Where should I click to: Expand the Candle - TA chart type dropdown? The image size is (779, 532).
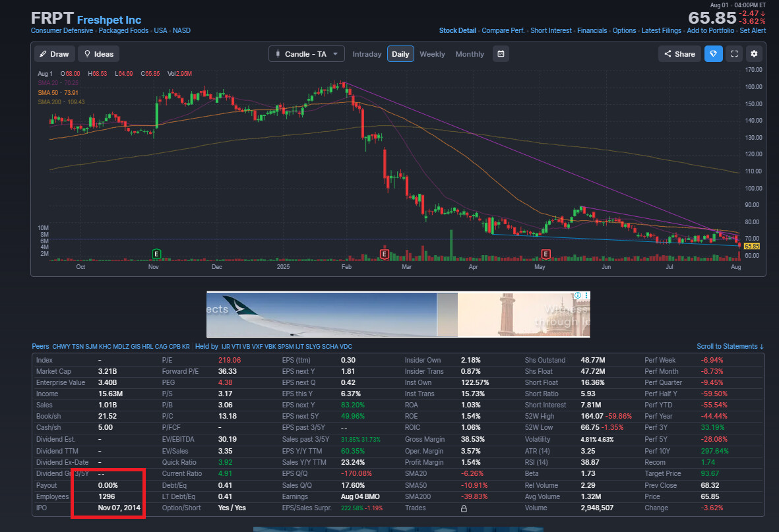pyautogui.click(x=307, y=53)
